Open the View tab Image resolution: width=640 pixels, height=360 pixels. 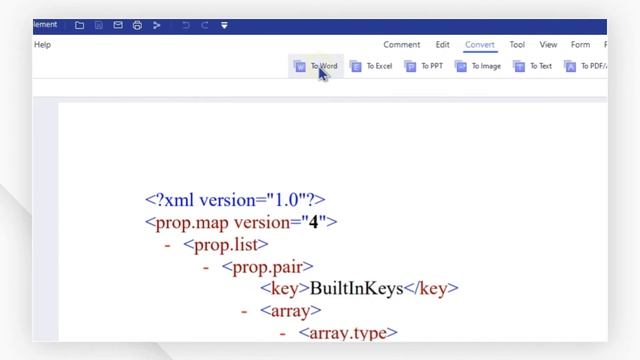[x=548, y=45]
